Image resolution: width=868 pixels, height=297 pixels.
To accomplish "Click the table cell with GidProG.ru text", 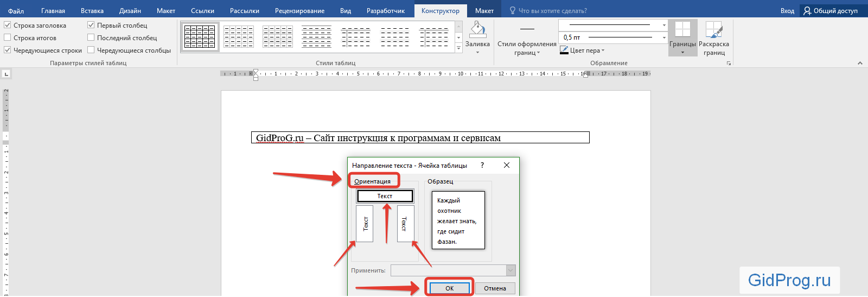I will (420, 137).
